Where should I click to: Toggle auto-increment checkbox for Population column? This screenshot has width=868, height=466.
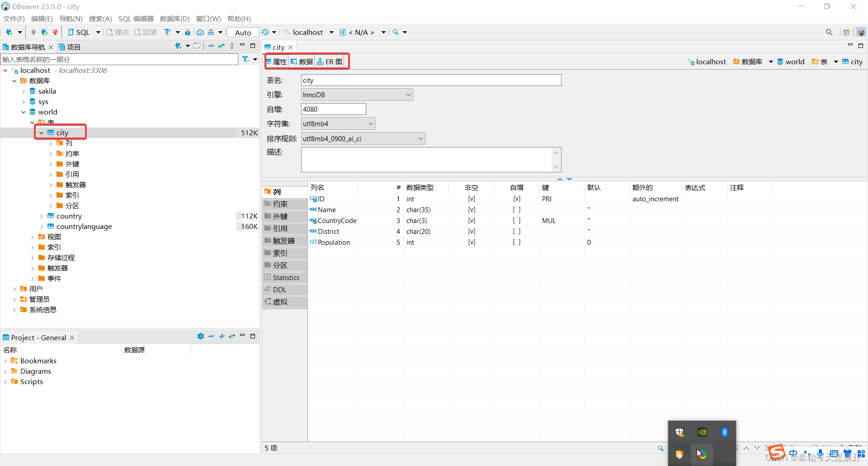517,243
